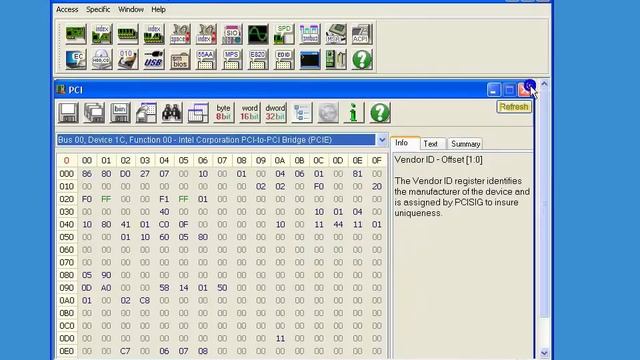Switch to byte 8bit view

(x=224, y=113)
